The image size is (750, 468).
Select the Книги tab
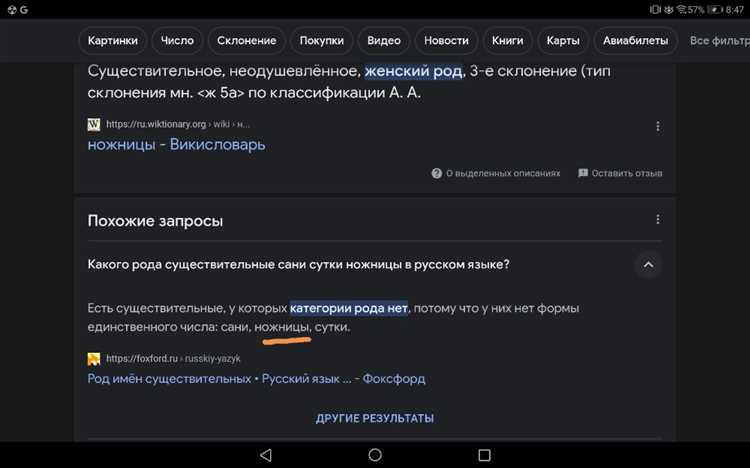(x=507, y=41)
